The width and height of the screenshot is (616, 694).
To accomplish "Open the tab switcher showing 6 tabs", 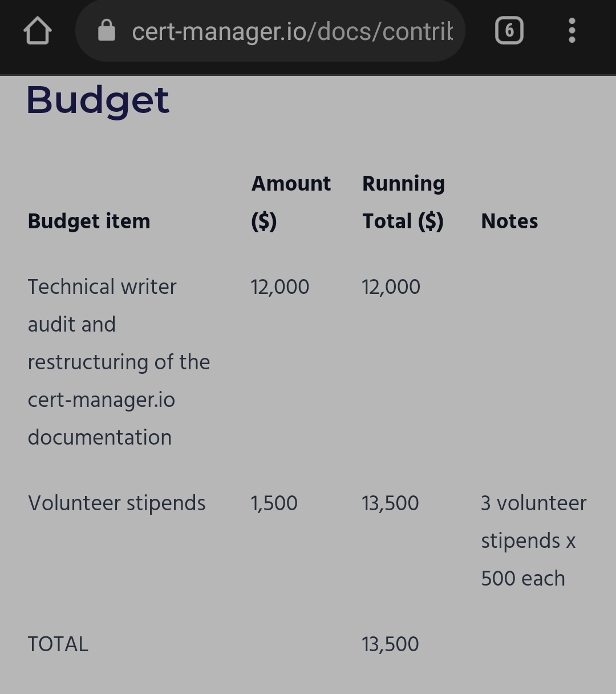I will [x=509, y=30].
